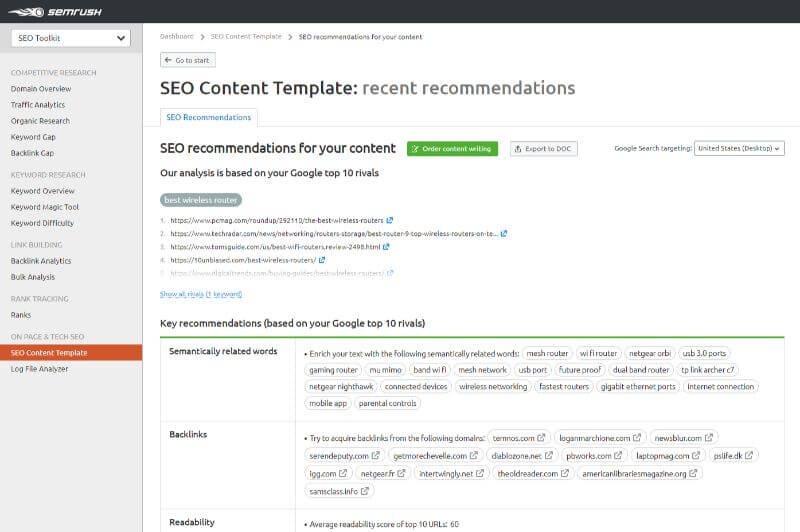The width and height of the screenshot is (800, 532).
Task: Open Log File Analyzer in sidebar
Action: (x=39, y=369)
